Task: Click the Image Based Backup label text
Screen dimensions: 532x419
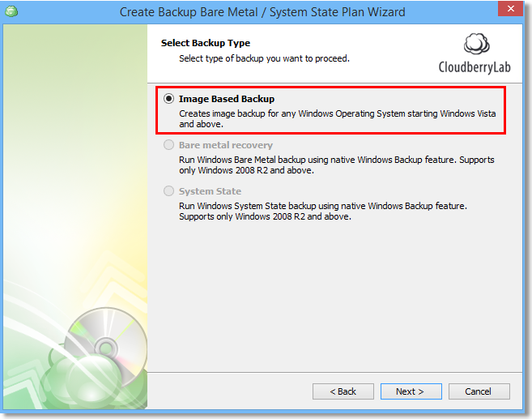Action: [x=227, y=99]
